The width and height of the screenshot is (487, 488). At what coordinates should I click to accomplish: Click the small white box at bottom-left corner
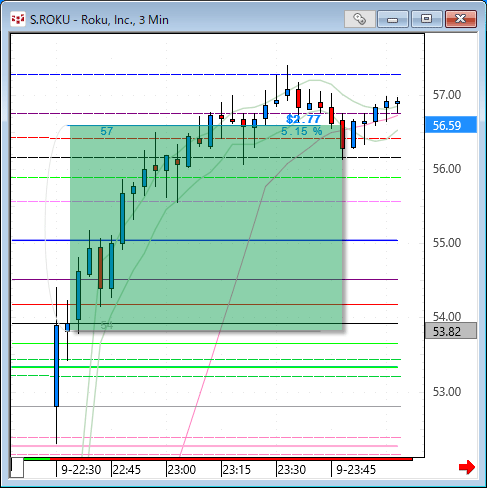pyautogui.click(x=17, y=468)
